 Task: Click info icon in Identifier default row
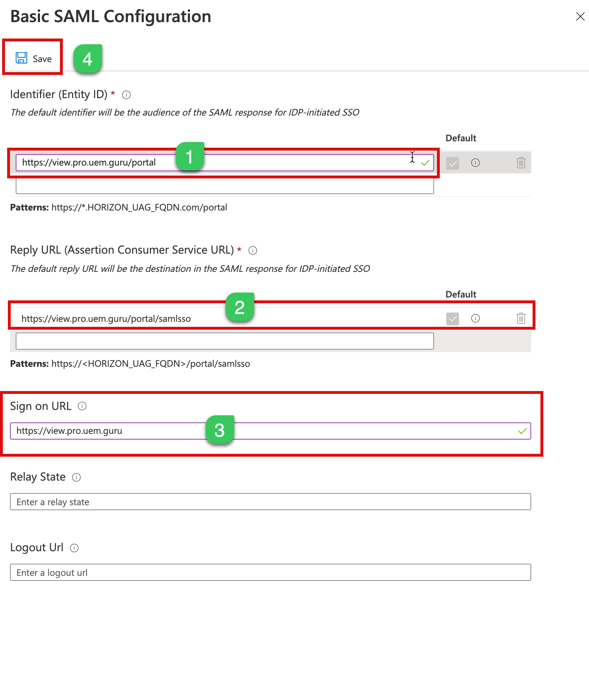(475, 163)
